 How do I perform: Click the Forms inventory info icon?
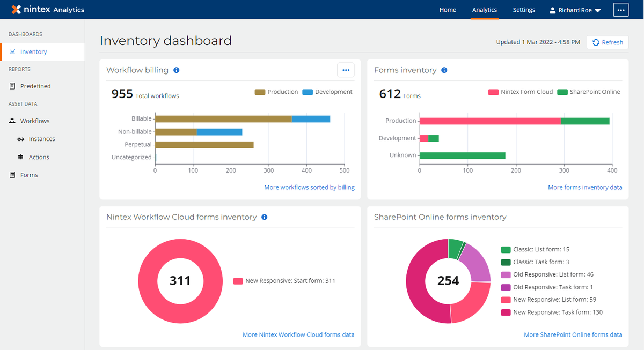coord(444,70)
